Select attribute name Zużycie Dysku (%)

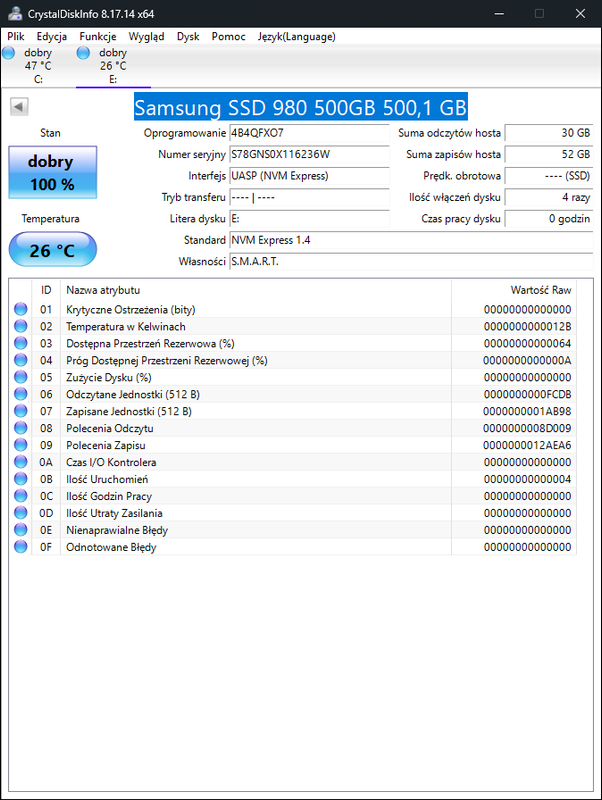click(109, 378)
